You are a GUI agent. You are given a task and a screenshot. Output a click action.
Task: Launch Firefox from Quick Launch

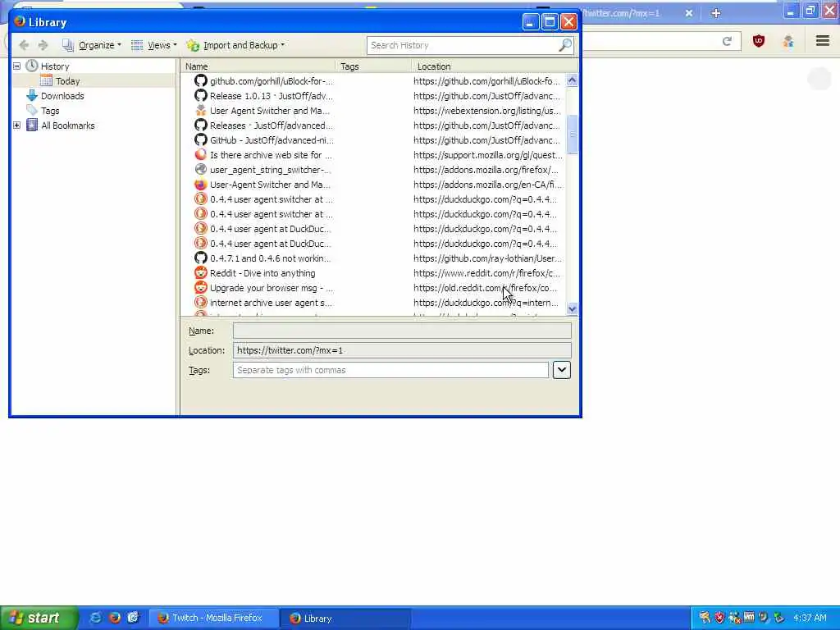click(114, 618)
